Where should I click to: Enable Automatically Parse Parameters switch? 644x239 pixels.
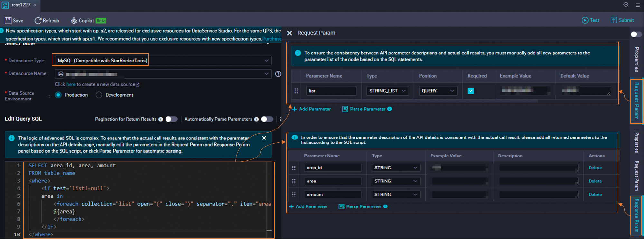[267, 119]
